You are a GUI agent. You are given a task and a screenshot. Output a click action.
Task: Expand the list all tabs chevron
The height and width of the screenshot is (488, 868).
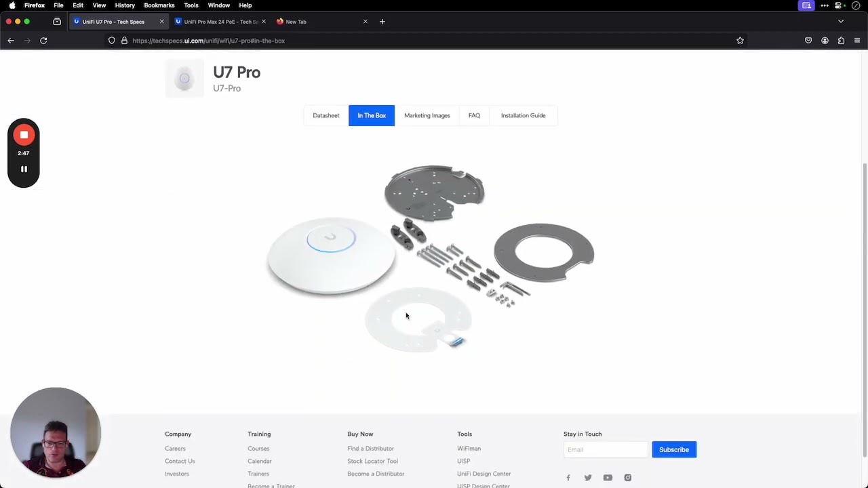841,22
